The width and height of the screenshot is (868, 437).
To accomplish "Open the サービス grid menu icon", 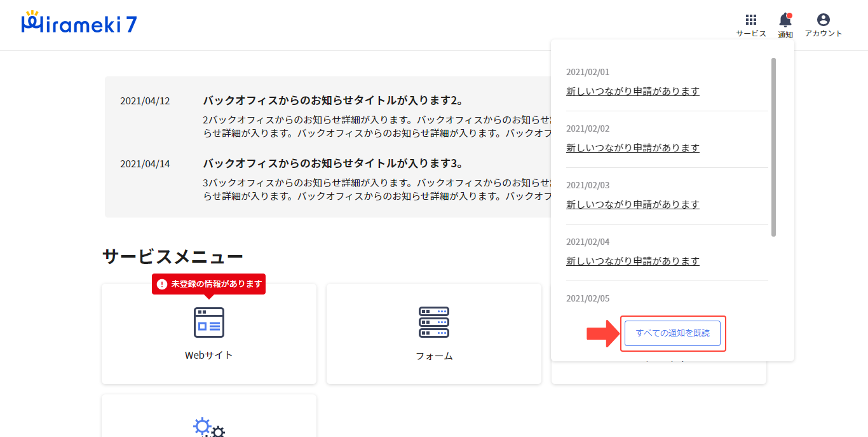I will pos(751,20).
